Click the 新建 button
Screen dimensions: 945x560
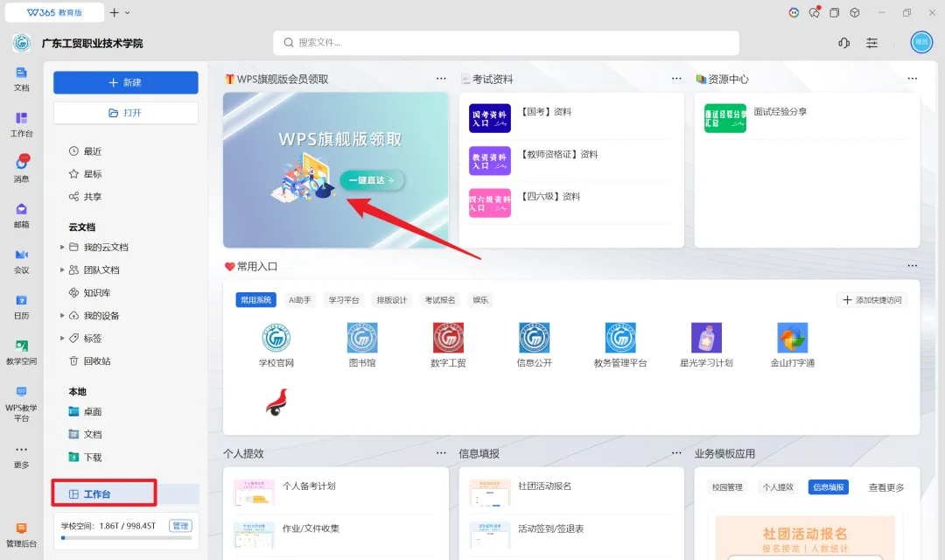pyautogui.click(x=125, y=82)
